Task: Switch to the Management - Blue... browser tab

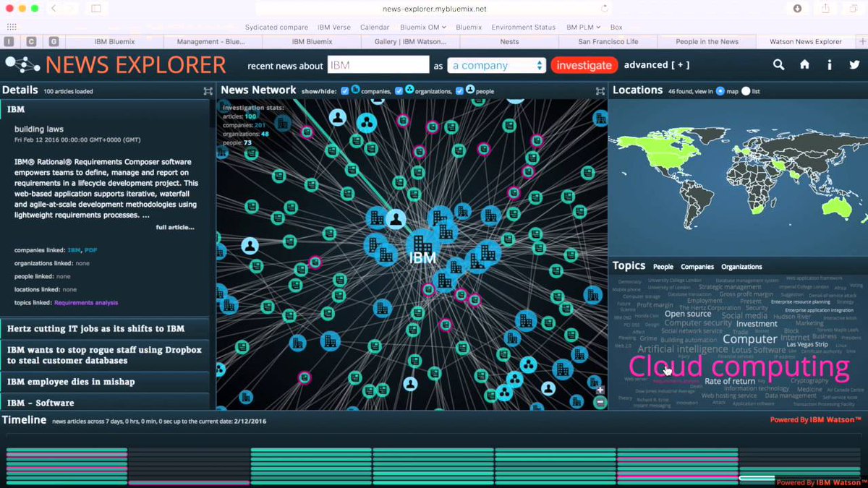Action: coord(211,42)
